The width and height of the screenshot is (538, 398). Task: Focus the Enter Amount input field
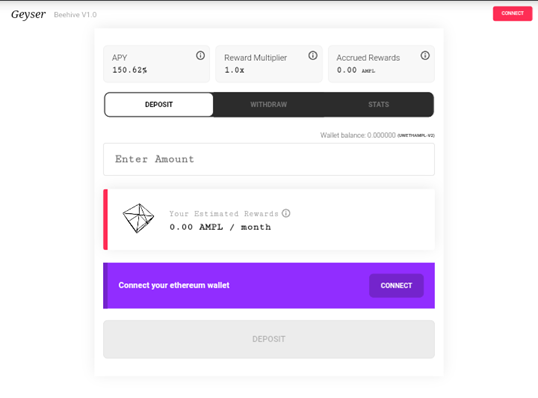269,159
